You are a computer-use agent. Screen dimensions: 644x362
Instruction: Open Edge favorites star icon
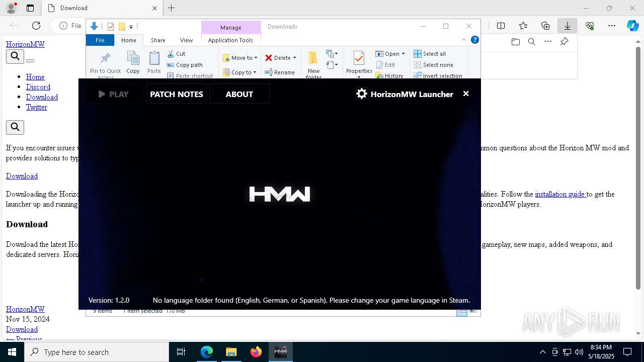click(523, 26)
